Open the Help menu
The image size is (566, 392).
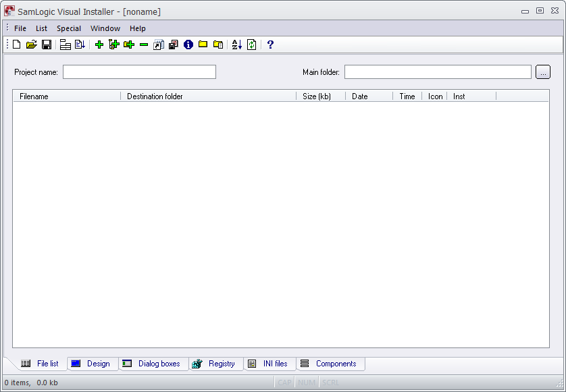click(138, 28)
